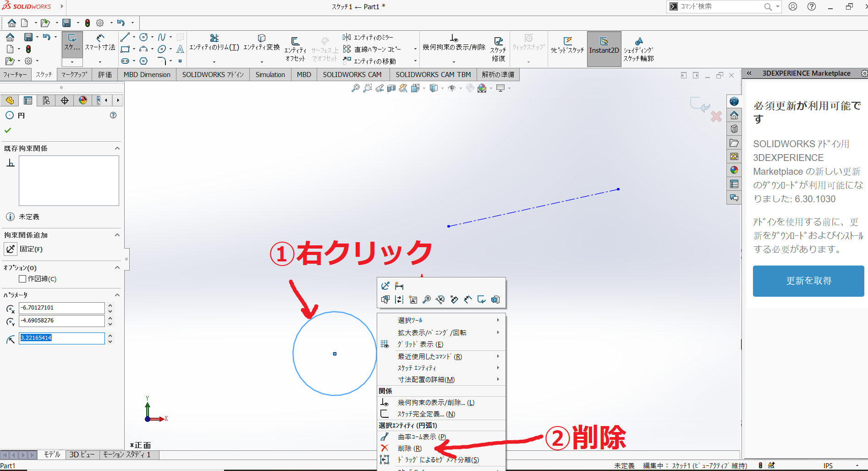Increase the radius with the up stepper

coord(110,335)
